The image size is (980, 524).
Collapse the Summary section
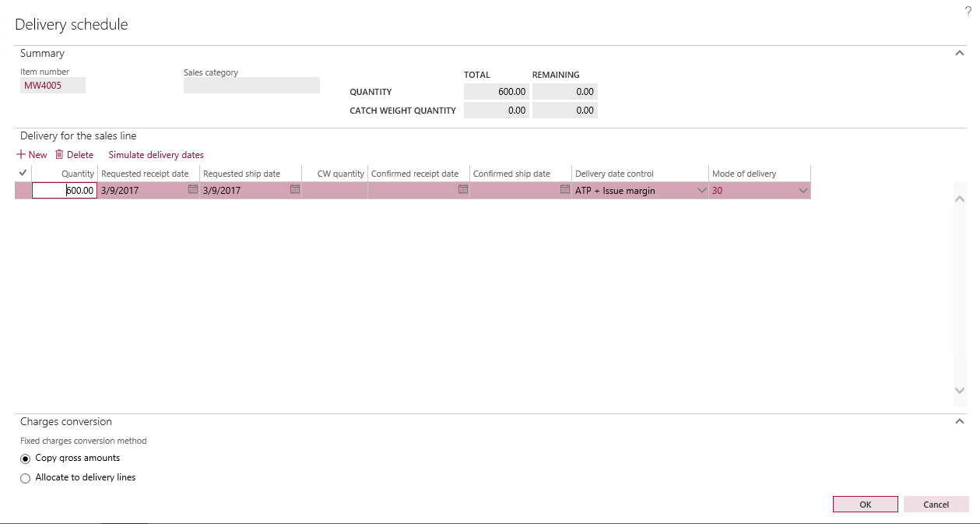[960, 53]
